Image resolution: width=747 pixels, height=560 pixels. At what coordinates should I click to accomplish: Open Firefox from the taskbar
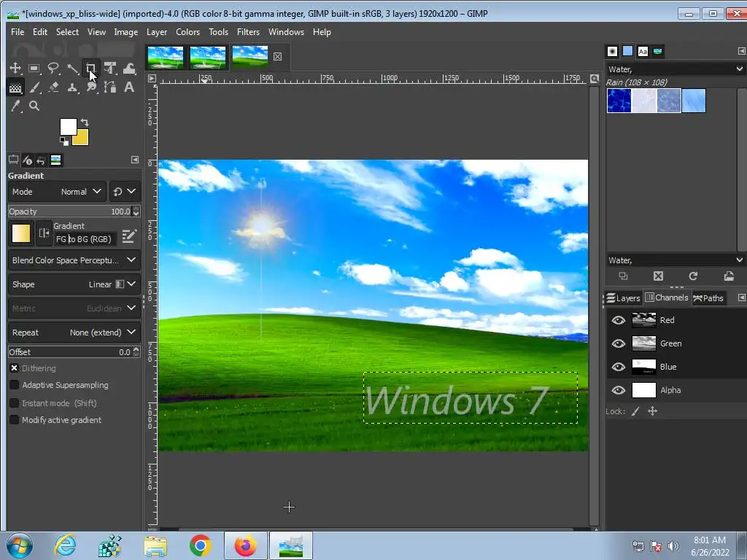245,545
